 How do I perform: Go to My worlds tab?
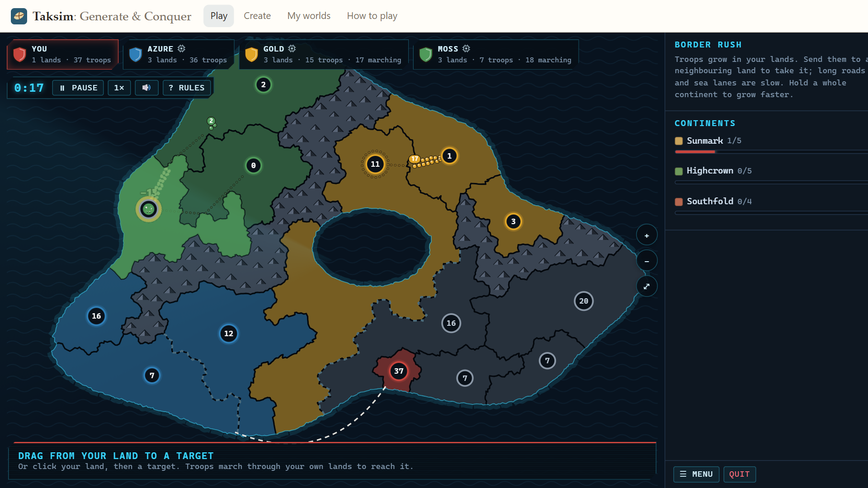tap(309, 16)
